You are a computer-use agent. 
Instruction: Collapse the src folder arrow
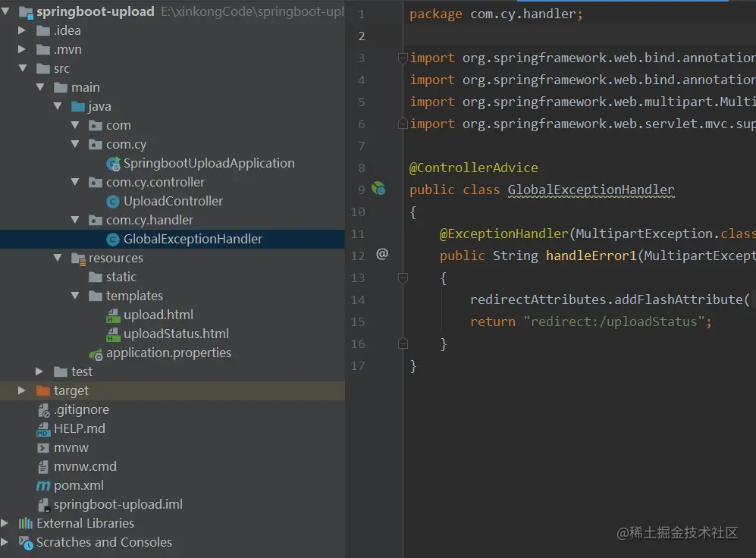pos(23,68)
